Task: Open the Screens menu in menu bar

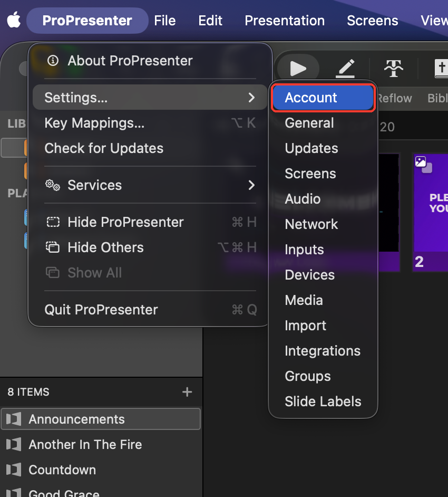Action: (x=372, y=21)
